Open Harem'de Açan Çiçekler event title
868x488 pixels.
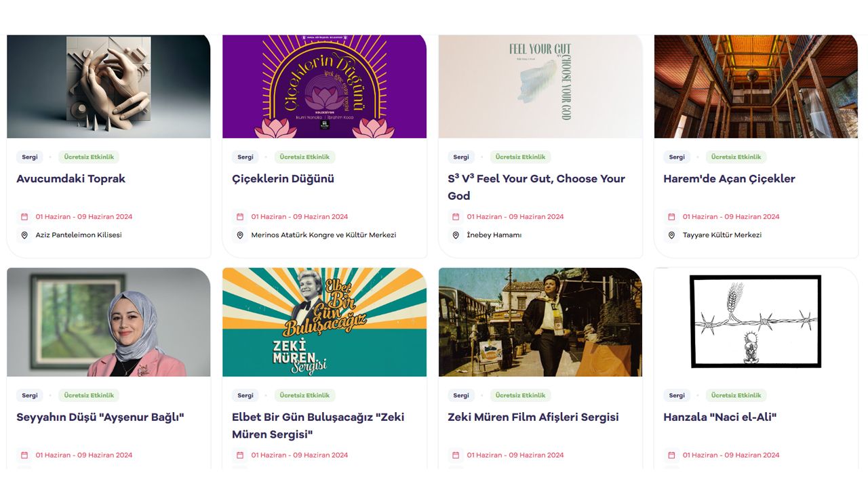[x=729, y=179]
